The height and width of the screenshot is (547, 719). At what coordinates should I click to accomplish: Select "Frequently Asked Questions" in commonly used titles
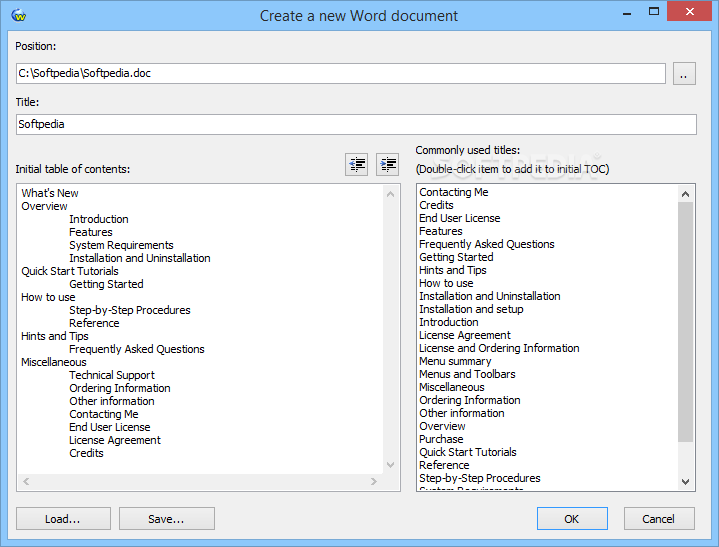tap(487, 244)
